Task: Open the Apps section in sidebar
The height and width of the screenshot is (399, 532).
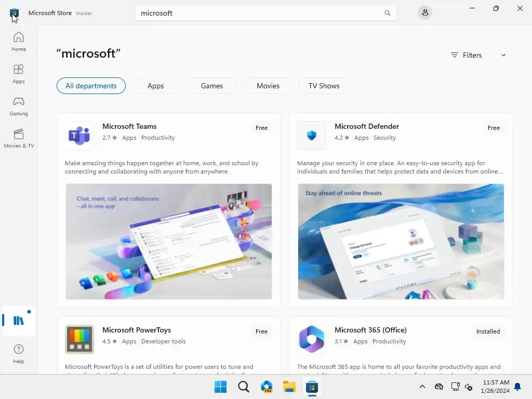Action: 19,74
